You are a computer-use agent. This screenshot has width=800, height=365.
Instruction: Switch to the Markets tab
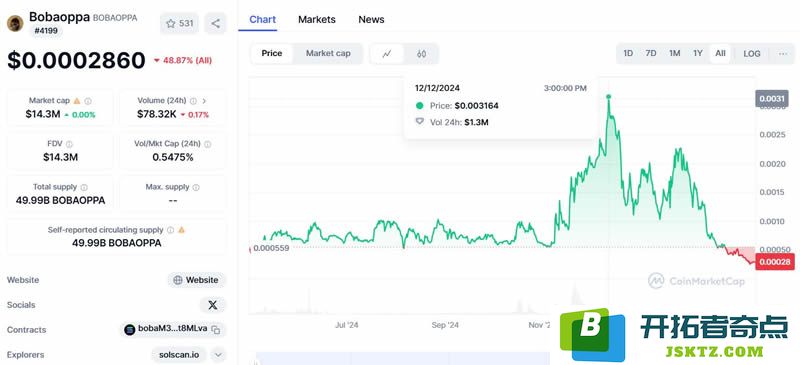tap(317, 19)
